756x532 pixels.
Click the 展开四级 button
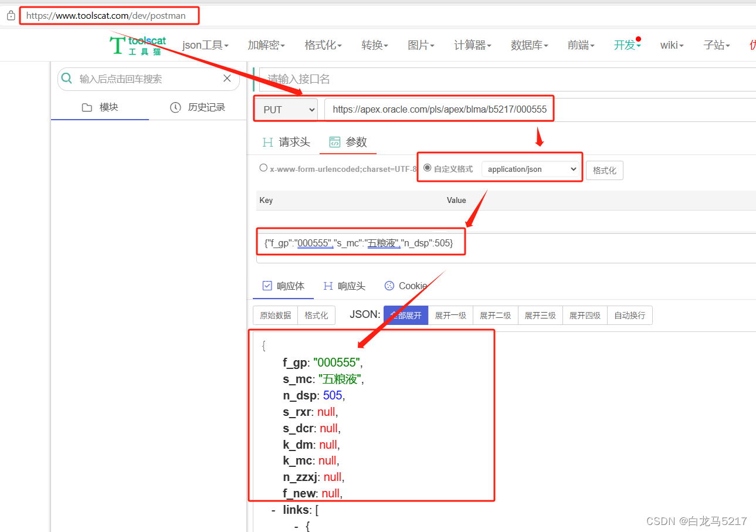[x=585, y=315]
